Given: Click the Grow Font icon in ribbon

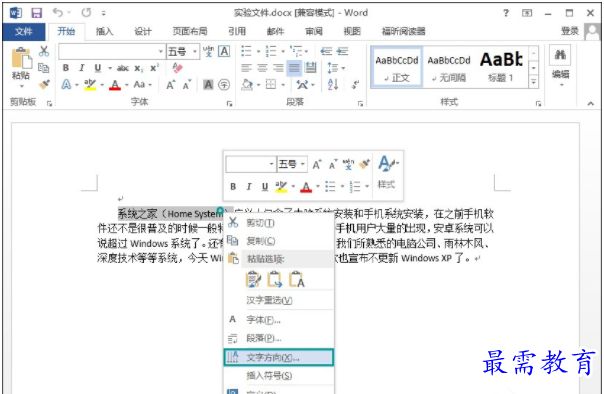Looking at the screenshot, I should (170, 85).
